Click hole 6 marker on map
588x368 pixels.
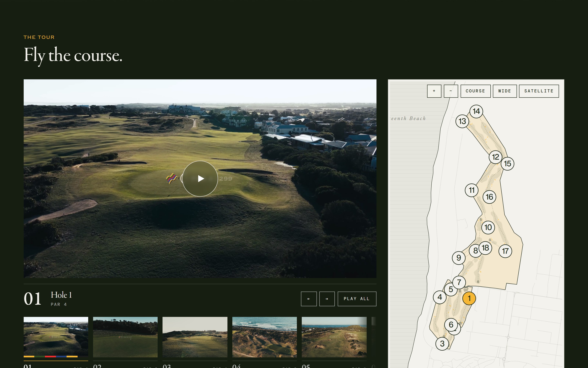point(451,325)
